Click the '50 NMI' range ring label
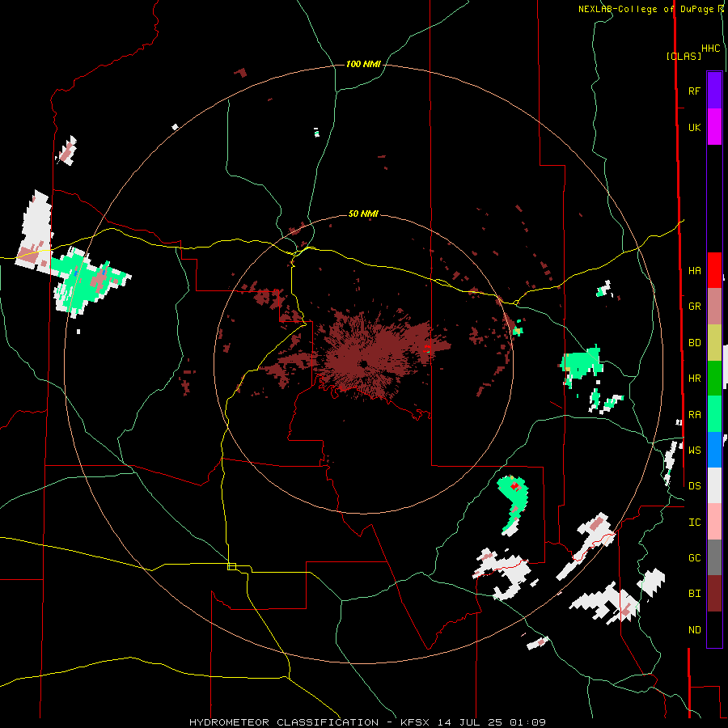Image resolution: width=728 pixels, height=728 pixels. [x=363, y=214]
